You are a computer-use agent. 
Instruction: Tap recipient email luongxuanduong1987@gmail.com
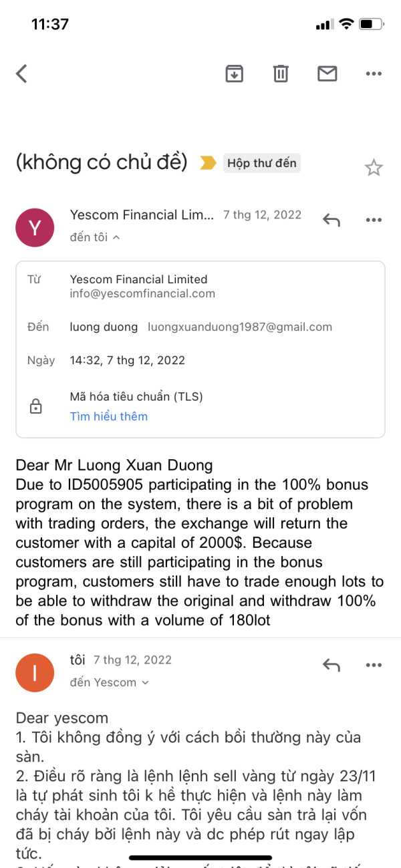tap(240, 327)
